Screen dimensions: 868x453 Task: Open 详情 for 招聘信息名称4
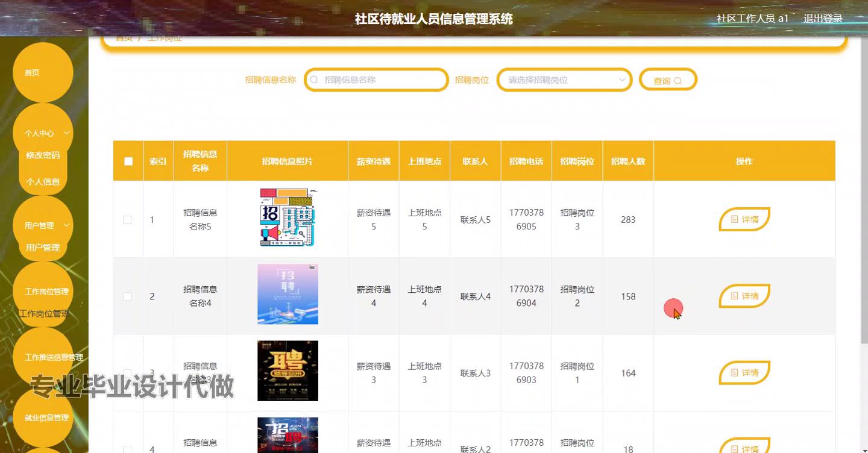click(x=744, y=296)
